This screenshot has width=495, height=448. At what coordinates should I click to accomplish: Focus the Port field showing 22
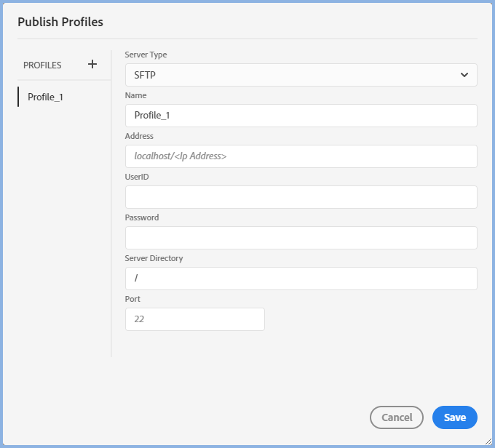[194, 319]
